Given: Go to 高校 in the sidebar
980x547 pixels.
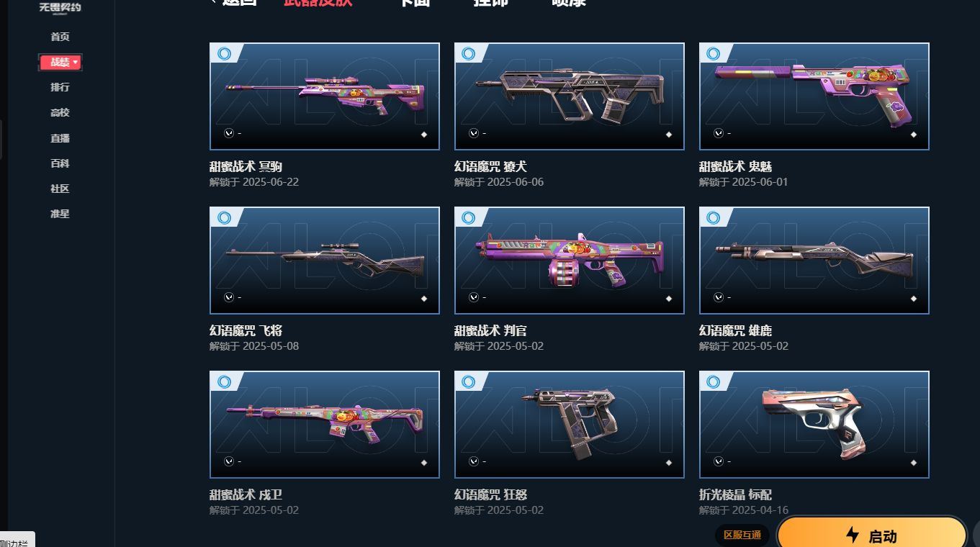Looking at the screenshot, I should (60, 112).
